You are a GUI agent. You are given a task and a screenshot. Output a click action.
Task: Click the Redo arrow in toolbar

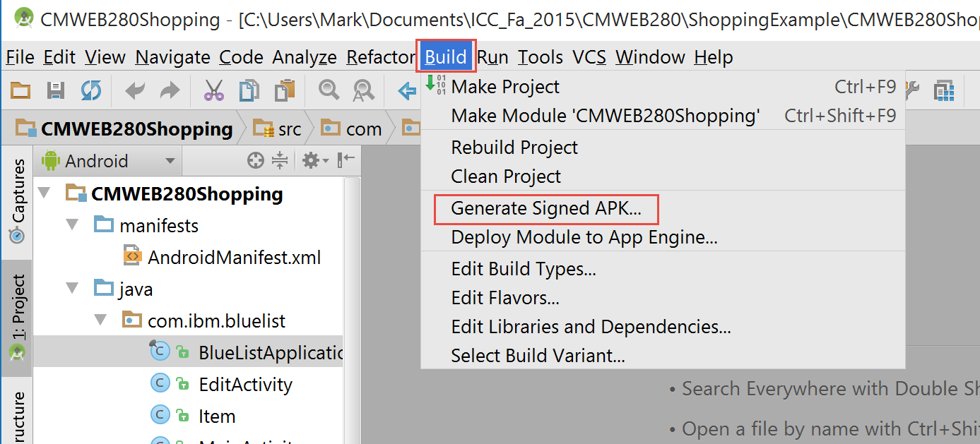[170, 90]
